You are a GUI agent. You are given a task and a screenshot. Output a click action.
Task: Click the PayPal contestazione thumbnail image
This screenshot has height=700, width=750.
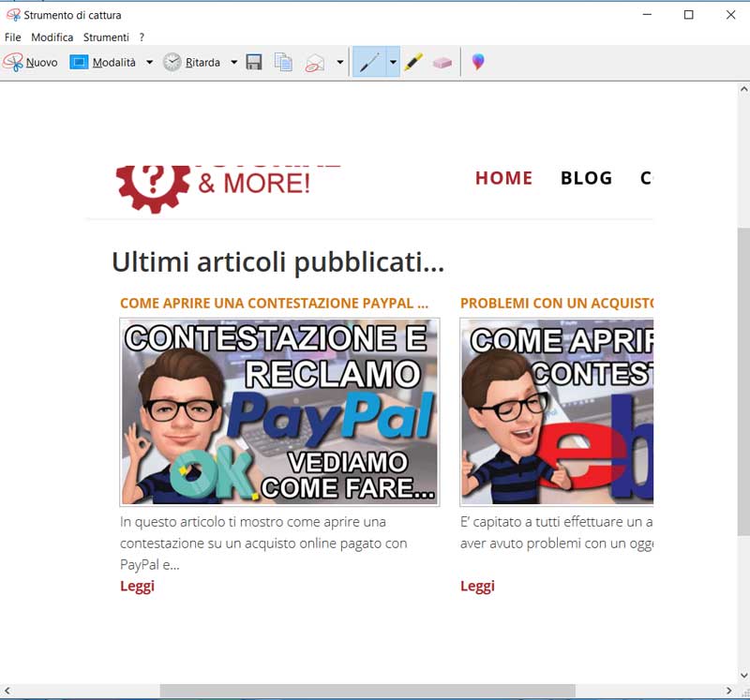[279, 411]
